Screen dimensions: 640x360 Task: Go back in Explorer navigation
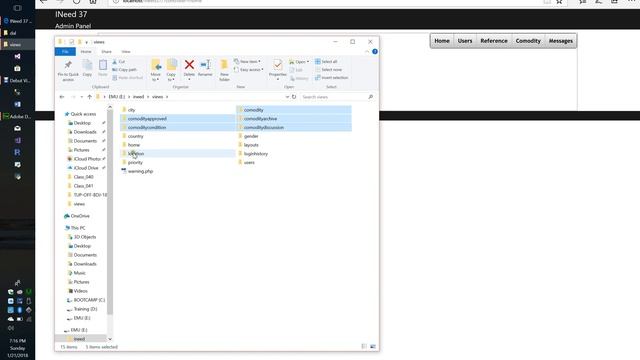tap(62, 97)
